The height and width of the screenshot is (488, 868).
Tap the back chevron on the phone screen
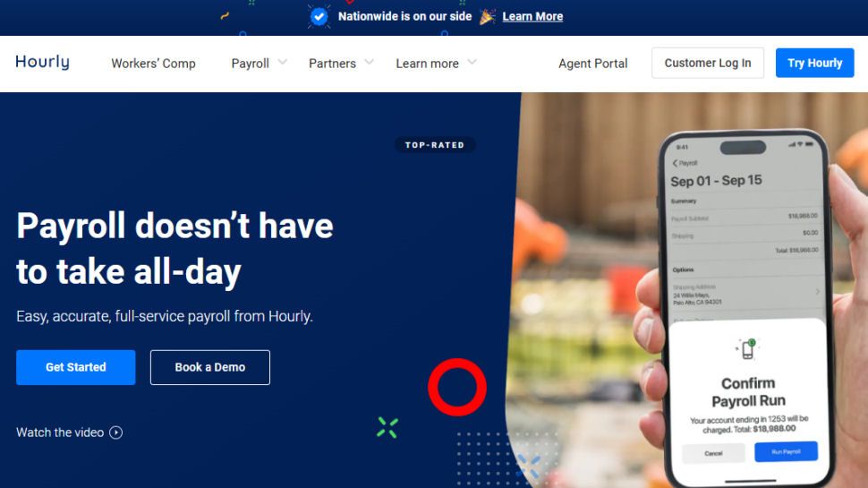pyautogui.click(x=675, y=163)
